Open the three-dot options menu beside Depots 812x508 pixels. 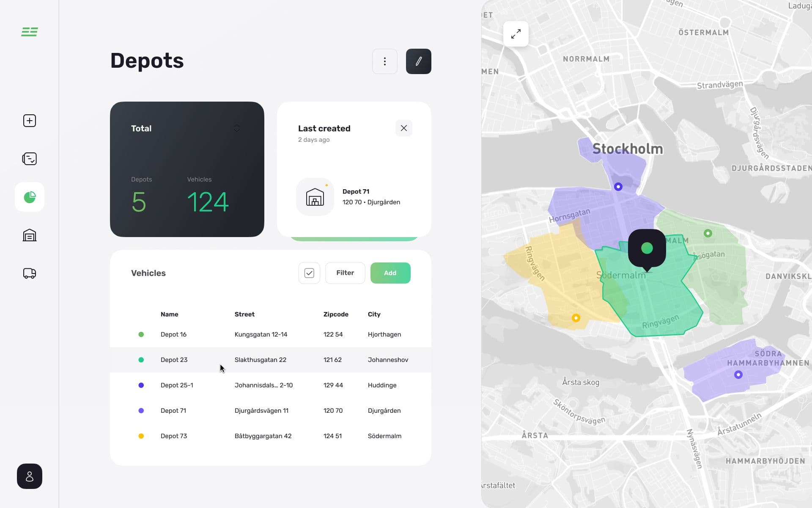click(x=384, y=61)
